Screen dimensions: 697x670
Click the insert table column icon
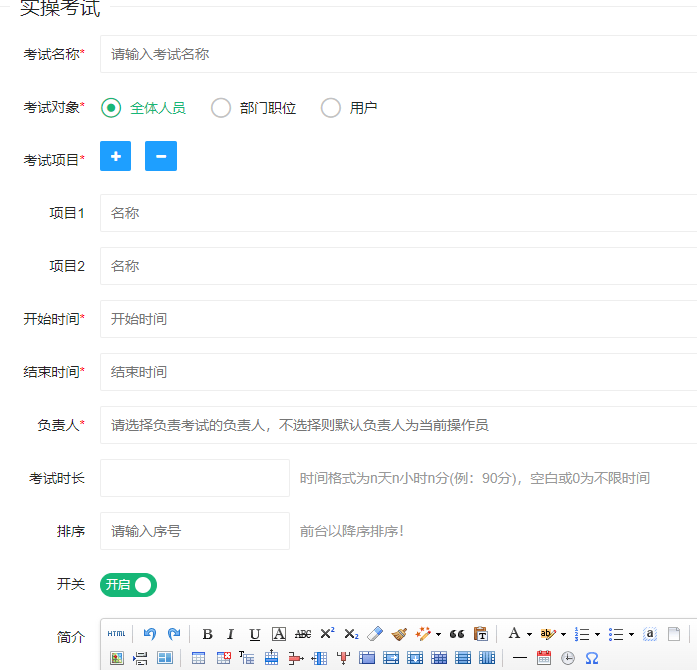[x=319, y=658]
